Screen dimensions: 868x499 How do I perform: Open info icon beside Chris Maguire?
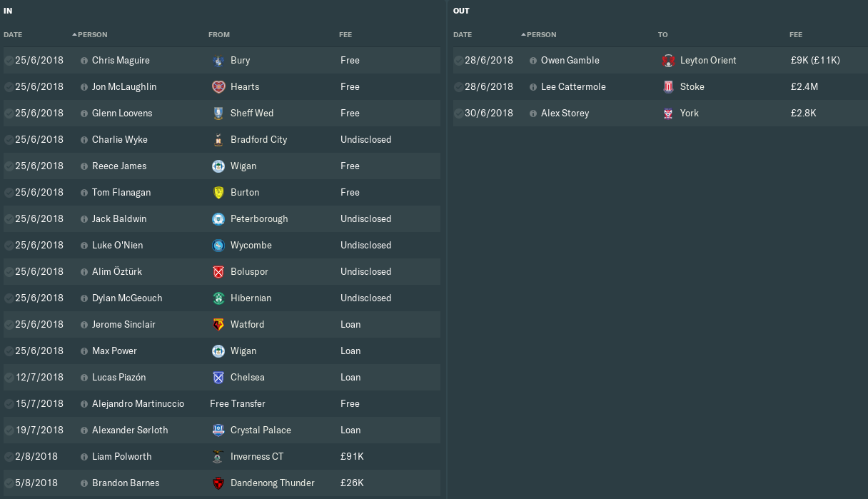click(x=84, y=61)
